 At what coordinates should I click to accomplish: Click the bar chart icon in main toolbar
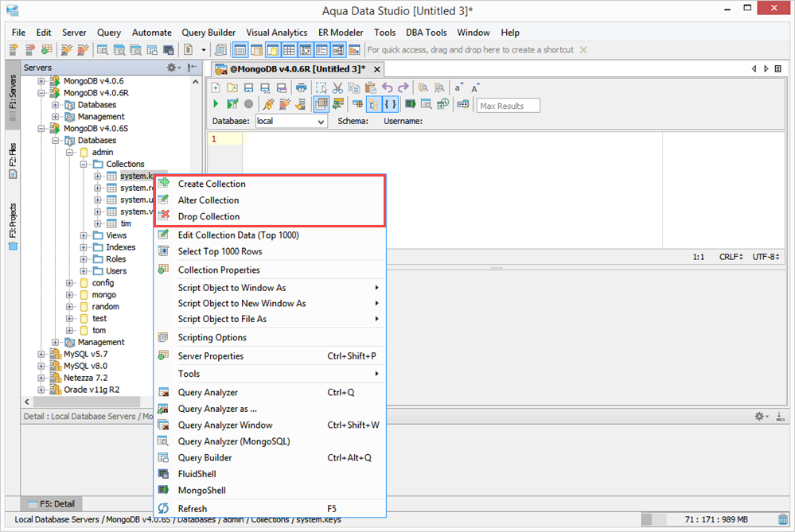[354, 49]
